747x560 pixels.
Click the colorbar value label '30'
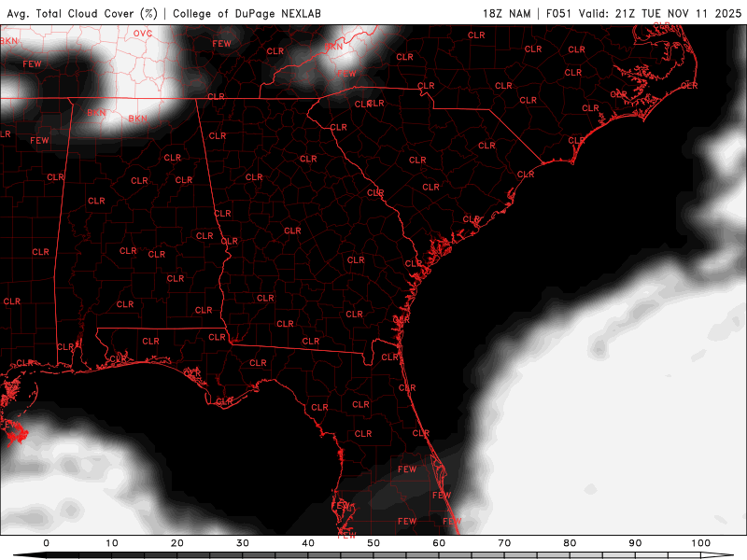243,543
